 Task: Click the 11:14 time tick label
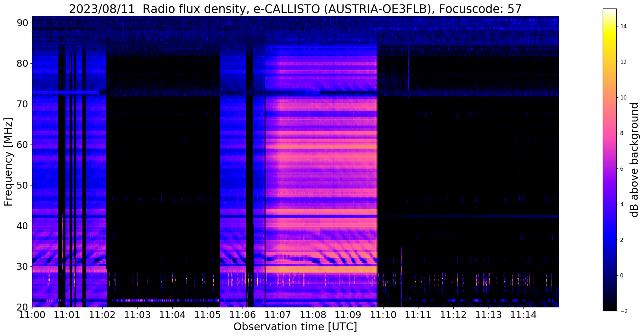(524, 315)
